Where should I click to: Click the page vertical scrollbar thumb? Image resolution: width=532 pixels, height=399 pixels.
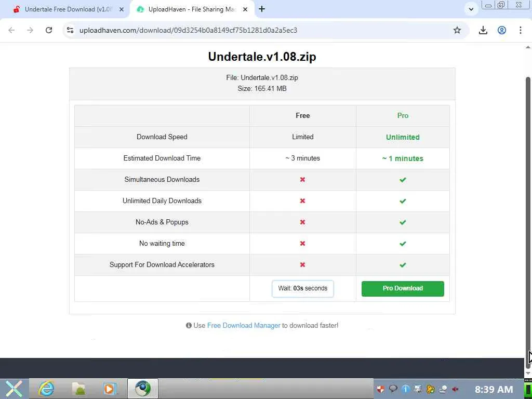pos(528,222)
